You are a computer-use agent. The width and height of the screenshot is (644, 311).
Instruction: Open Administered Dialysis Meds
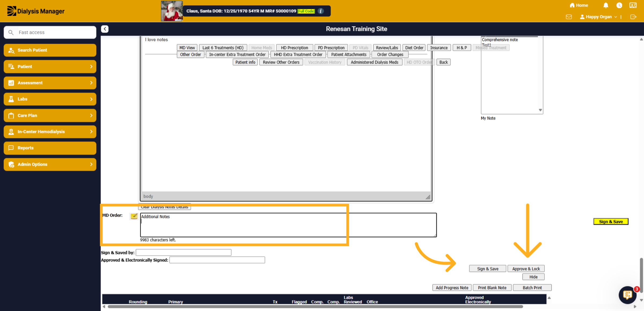374,62
